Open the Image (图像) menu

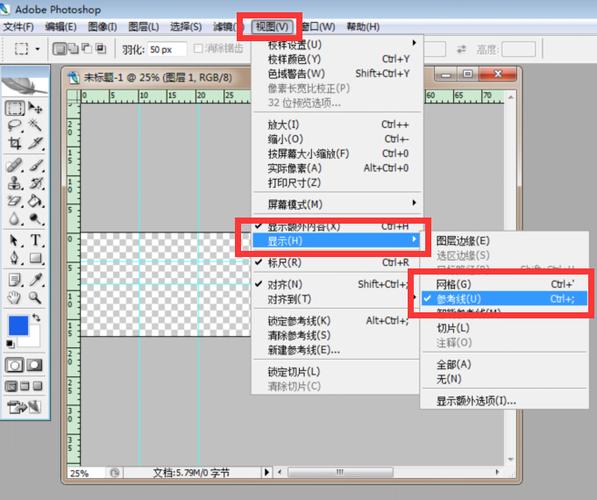click(102, 27)
